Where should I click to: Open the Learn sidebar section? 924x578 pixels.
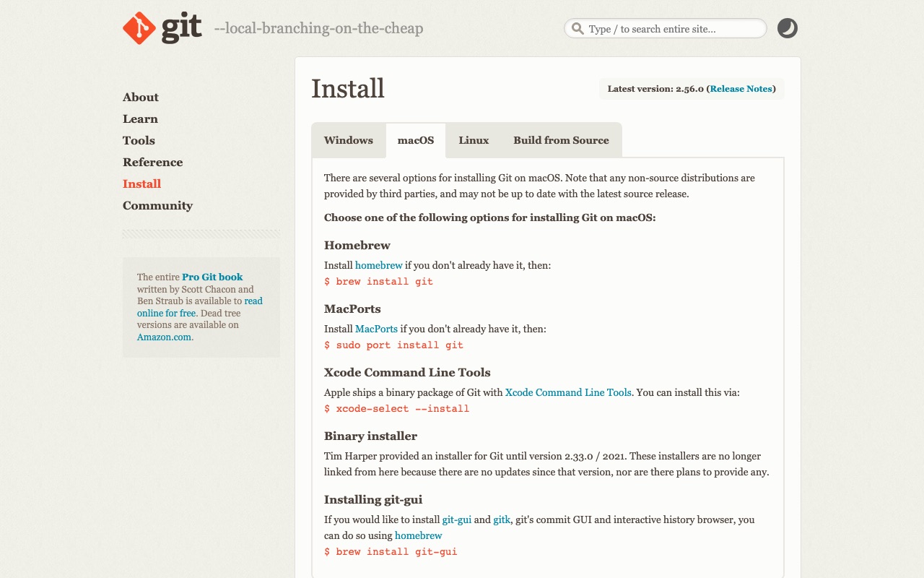tap(140, 118)
